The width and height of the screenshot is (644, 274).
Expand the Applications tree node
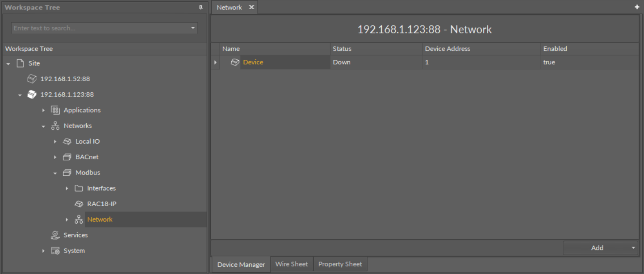point(43,110)
